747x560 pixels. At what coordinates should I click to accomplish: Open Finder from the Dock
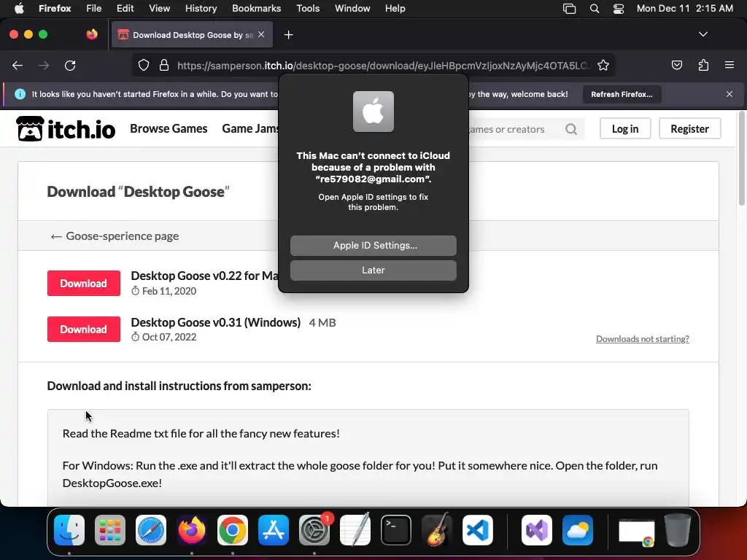(x=69, y=530)
